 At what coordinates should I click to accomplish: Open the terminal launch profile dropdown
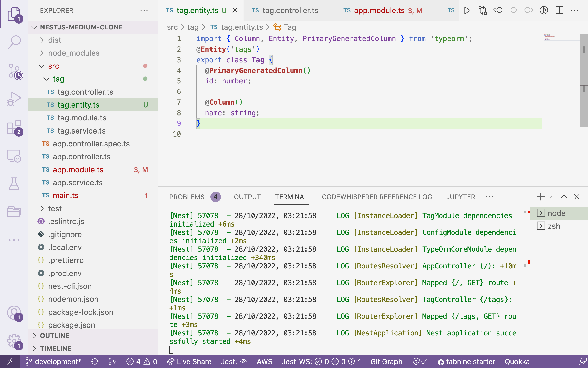[551, 197]
